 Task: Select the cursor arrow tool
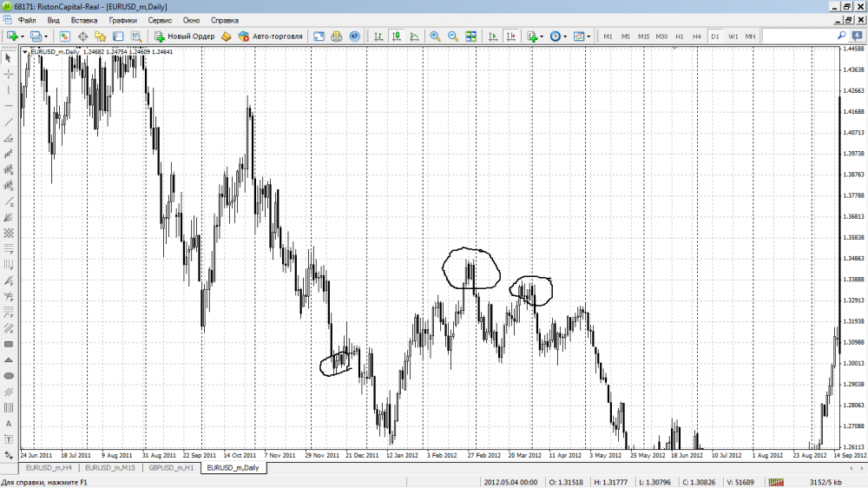[9, 58]
